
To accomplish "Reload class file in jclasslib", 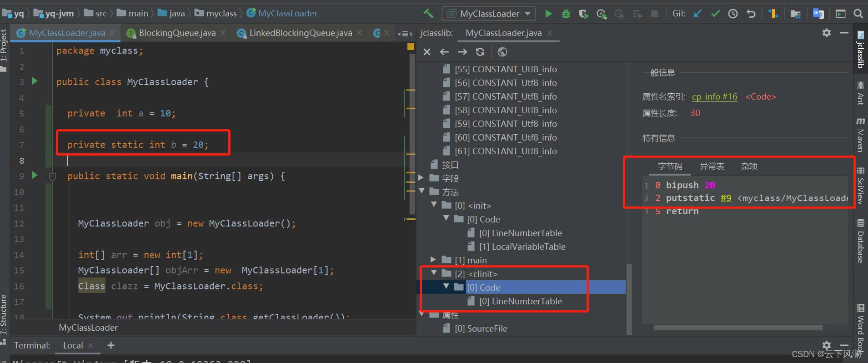I will point(480,52).
